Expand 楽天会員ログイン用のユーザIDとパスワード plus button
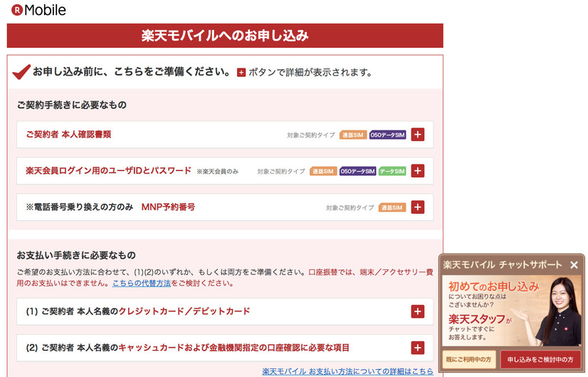Viewport: 588px width, 377px height. (x=417, y=171)
